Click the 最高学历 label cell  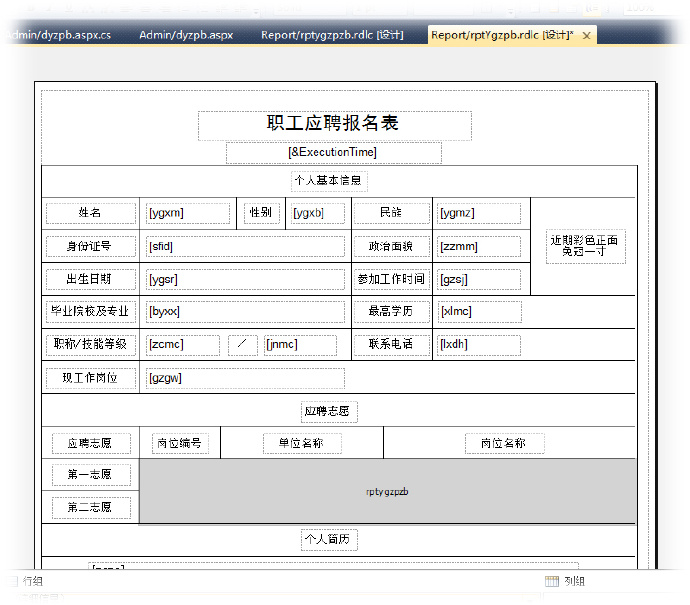click(391, 312)
